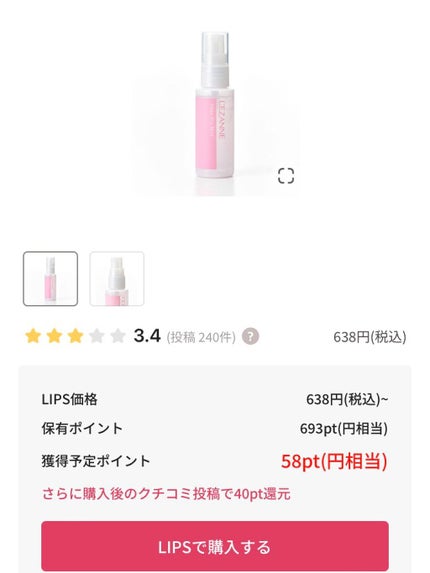
Task: Select the second product thumbnail showing spray nozzle
Action: [117, 278]
